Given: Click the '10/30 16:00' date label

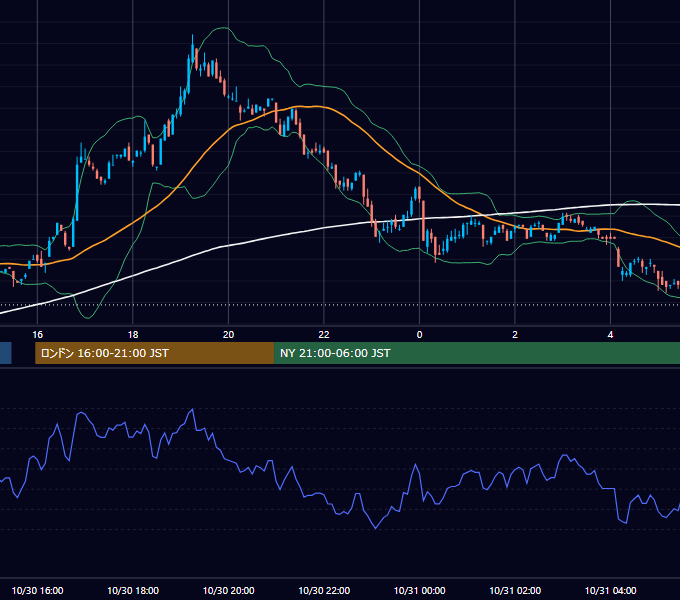Looking at the screenshot, I should 37,590.
